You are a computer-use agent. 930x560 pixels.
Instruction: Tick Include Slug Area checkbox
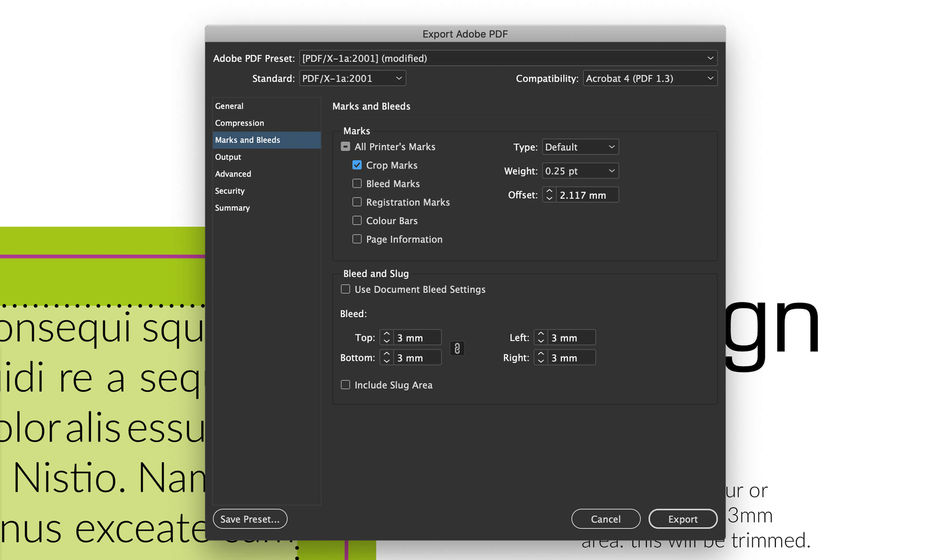coord(345,384)
